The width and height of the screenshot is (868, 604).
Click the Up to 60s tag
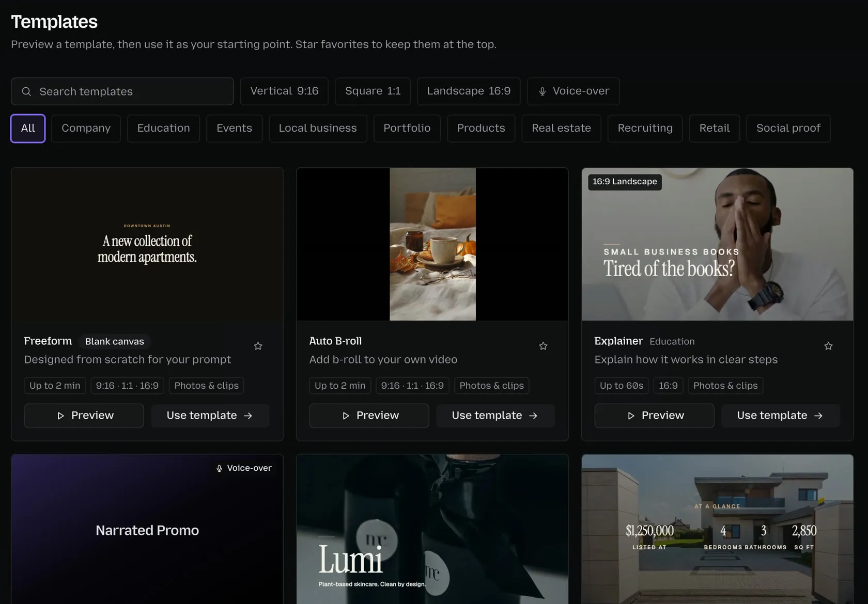tap(622, 386)
